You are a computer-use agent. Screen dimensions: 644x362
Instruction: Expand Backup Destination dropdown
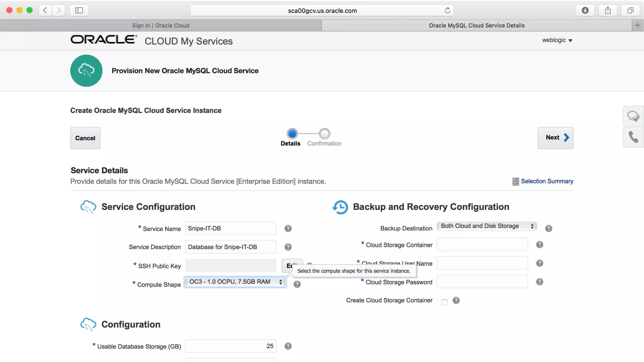[486, 226]
